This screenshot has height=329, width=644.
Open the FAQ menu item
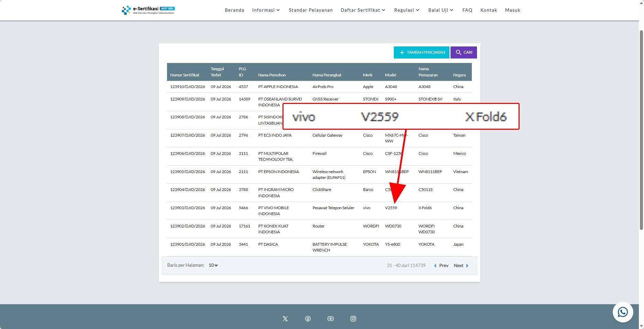(467, 10)
